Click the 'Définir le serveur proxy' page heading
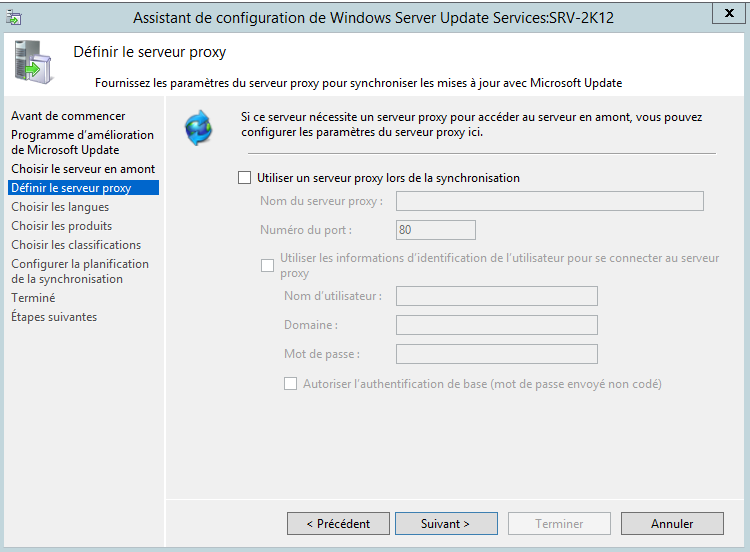This screenshot has width=750, height=552. point(150,52)
